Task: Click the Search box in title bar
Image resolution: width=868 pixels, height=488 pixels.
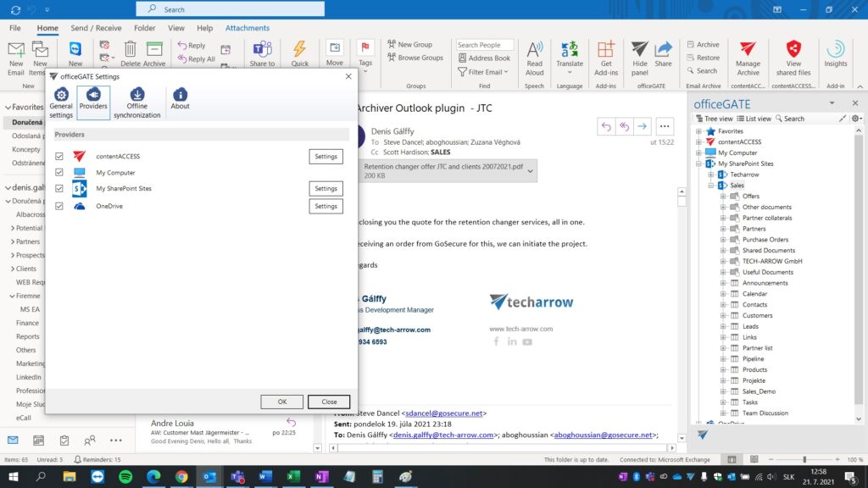Action: pos(231,9)
